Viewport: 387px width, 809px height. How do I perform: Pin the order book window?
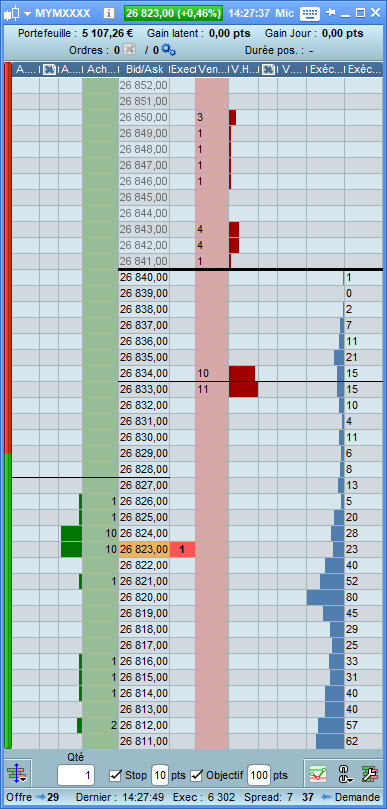click(331, 12)
